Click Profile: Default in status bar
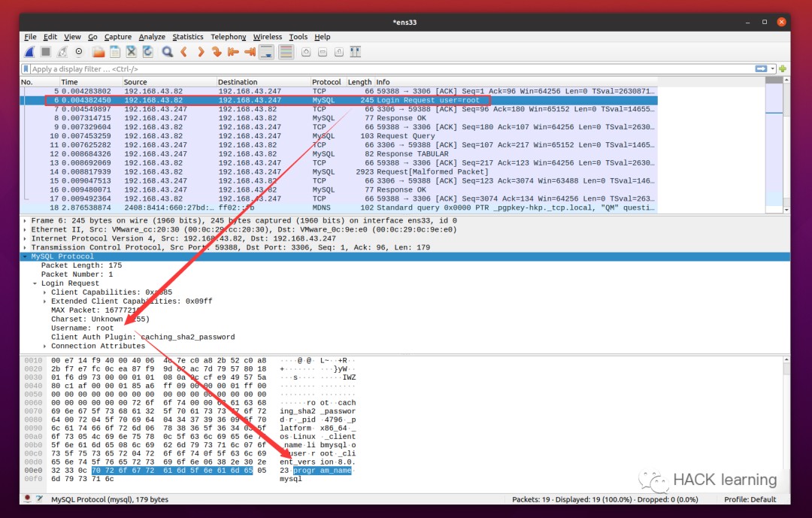Image resolution: width=812 pixels, height=518 pixels. (750, 499)
